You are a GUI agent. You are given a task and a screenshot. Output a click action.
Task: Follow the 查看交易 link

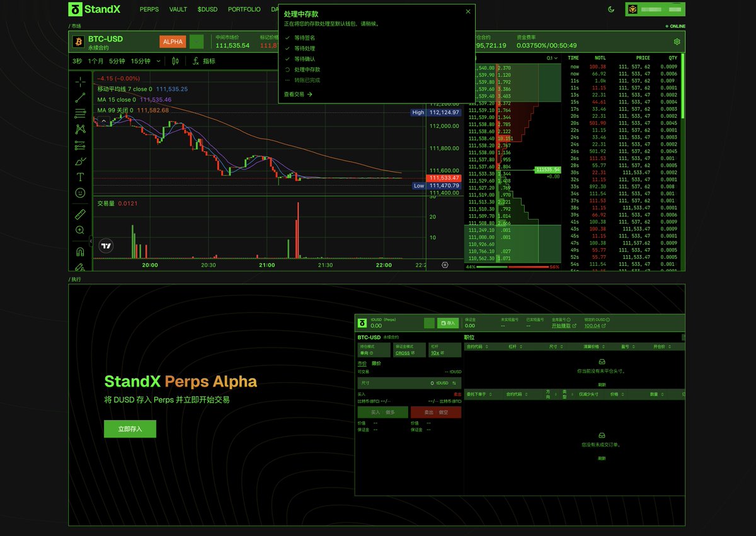point(298,94)
